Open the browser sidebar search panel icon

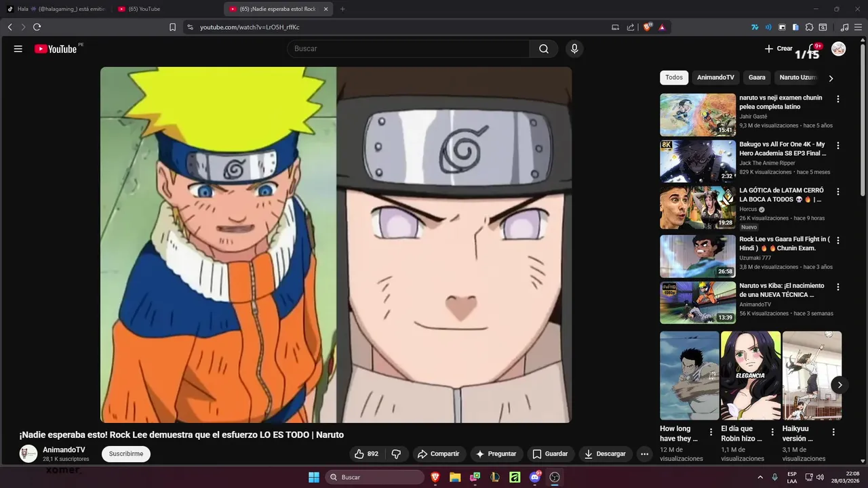point(823,27)
